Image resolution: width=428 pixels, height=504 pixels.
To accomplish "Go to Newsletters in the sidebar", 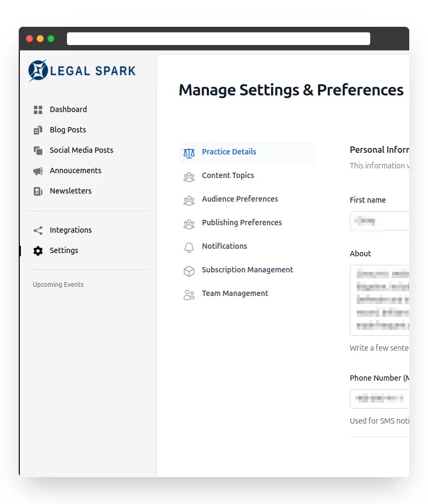I will 70,191.
